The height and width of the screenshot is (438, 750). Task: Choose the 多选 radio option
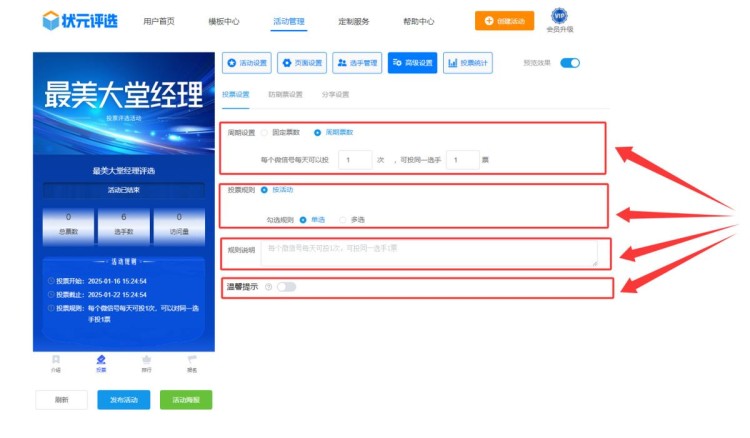(343, 218)
